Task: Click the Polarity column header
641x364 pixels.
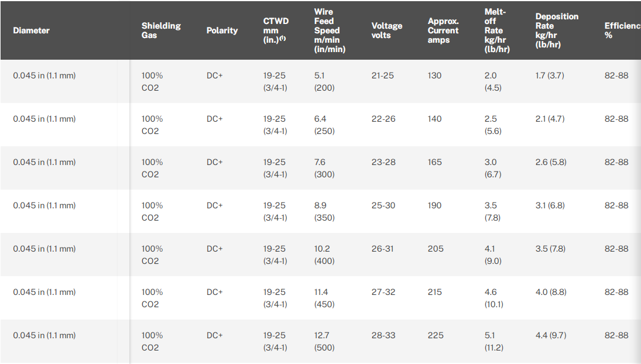Action: point(222,30)
